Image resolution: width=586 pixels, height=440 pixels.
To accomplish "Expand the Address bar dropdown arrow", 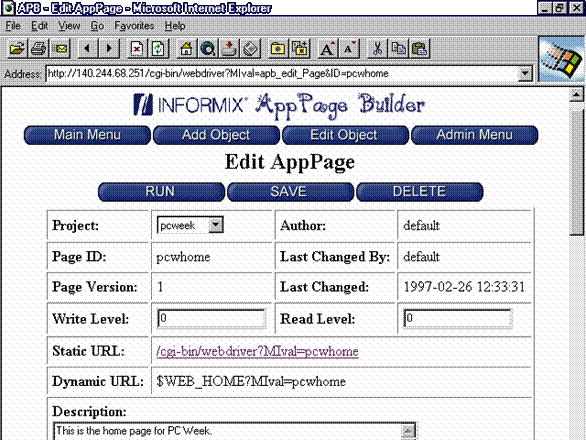I will (525, 73).
